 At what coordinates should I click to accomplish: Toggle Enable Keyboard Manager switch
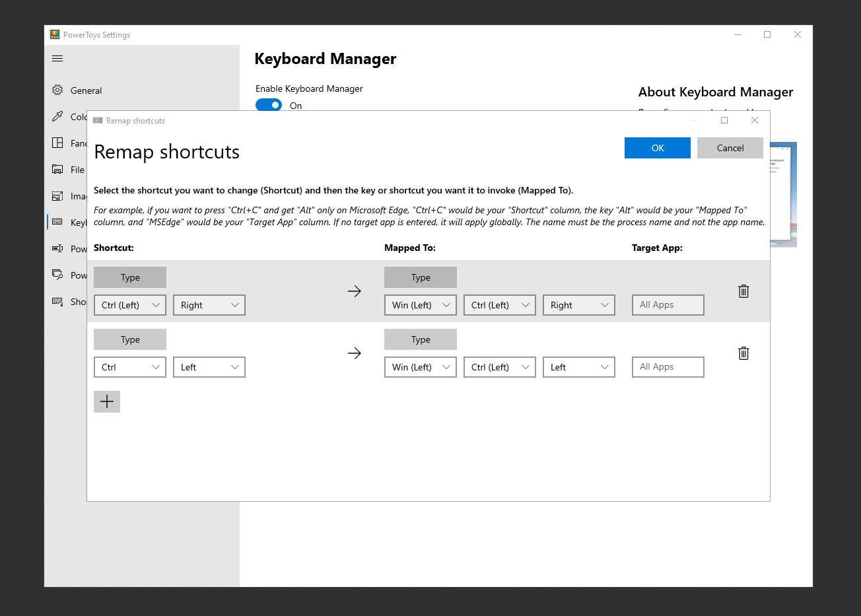coord(269,105)
